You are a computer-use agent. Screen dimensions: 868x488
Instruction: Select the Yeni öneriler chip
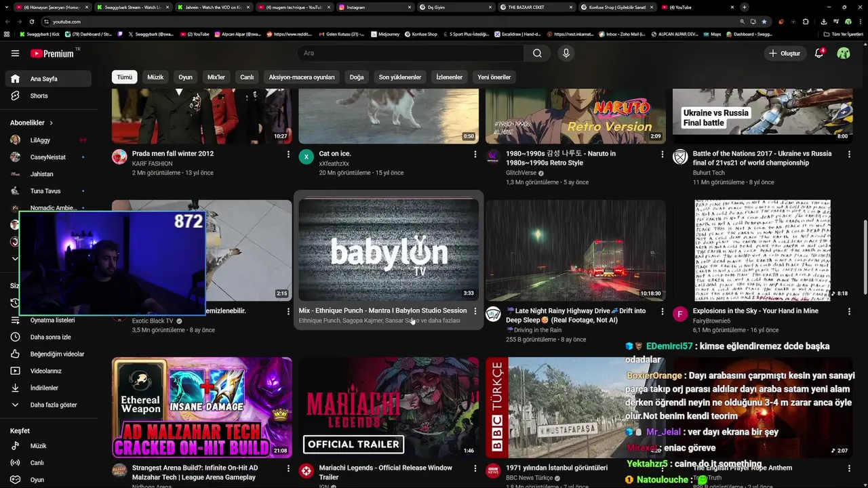[494, 77]
